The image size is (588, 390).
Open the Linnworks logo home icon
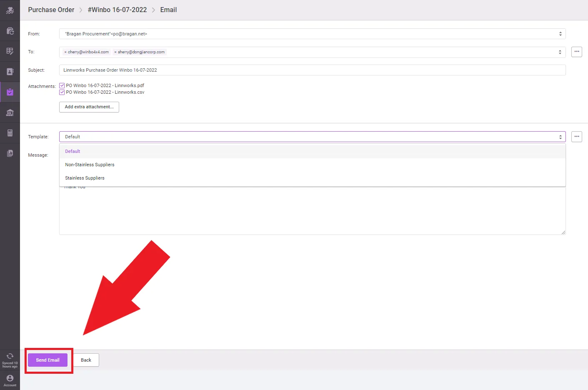pyautogui.click(x=10, y=10)
